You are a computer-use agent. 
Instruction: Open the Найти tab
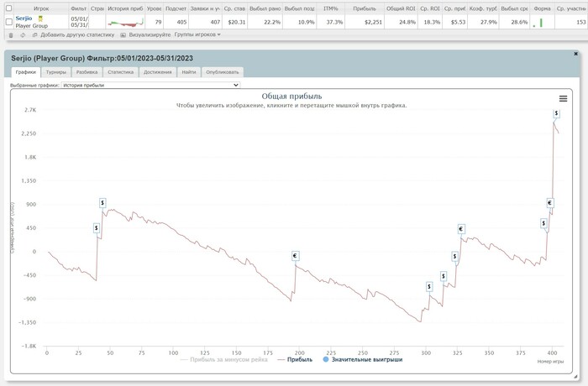[x=189, y=72]
